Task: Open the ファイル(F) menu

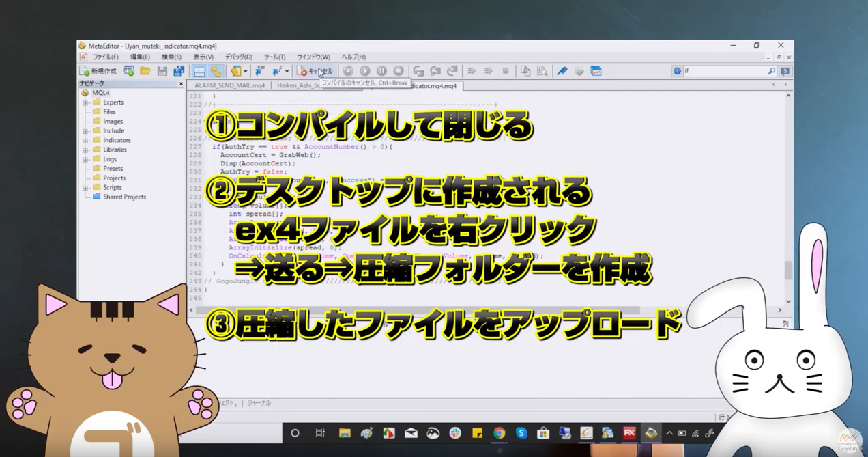Action: tap(106, 57)
